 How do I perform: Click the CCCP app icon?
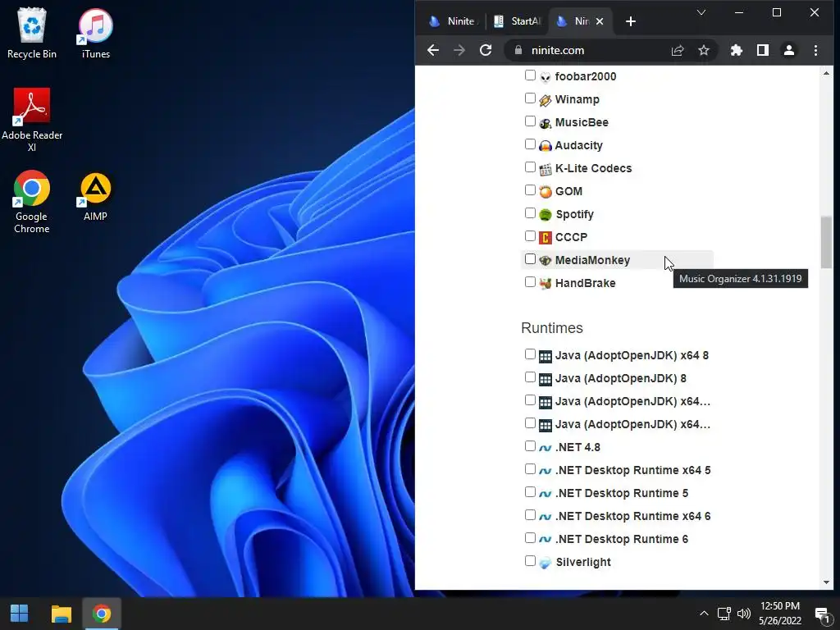point(545,237)
